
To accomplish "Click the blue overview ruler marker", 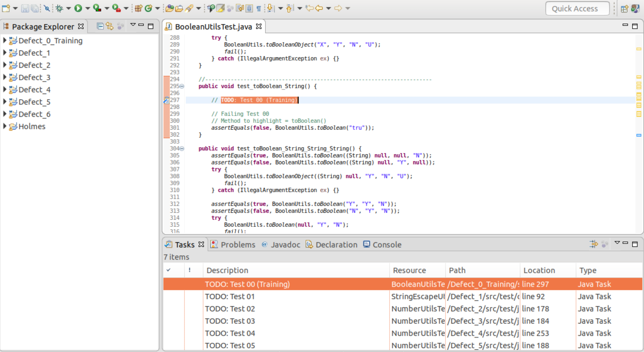I will point(639,135).
